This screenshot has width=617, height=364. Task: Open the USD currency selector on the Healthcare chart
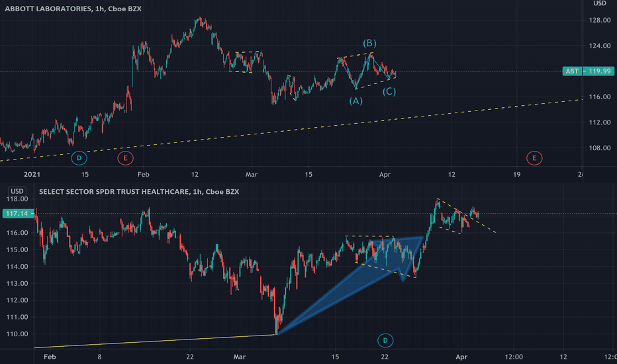17,191
